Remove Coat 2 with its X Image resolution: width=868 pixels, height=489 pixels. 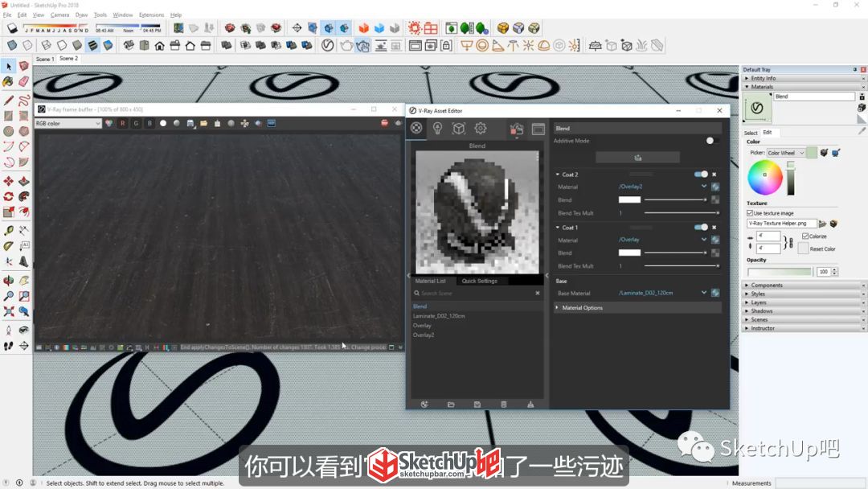[x=714, y=175]
